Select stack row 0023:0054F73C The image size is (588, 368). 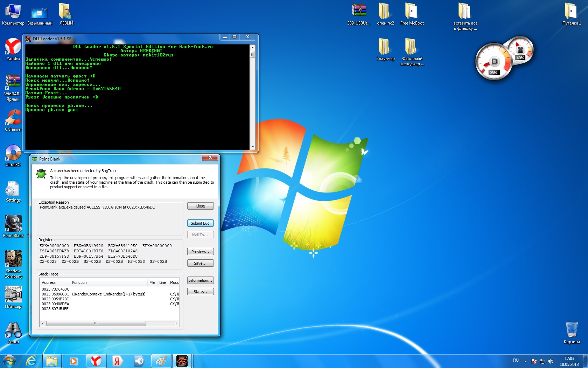pos(110,299)
